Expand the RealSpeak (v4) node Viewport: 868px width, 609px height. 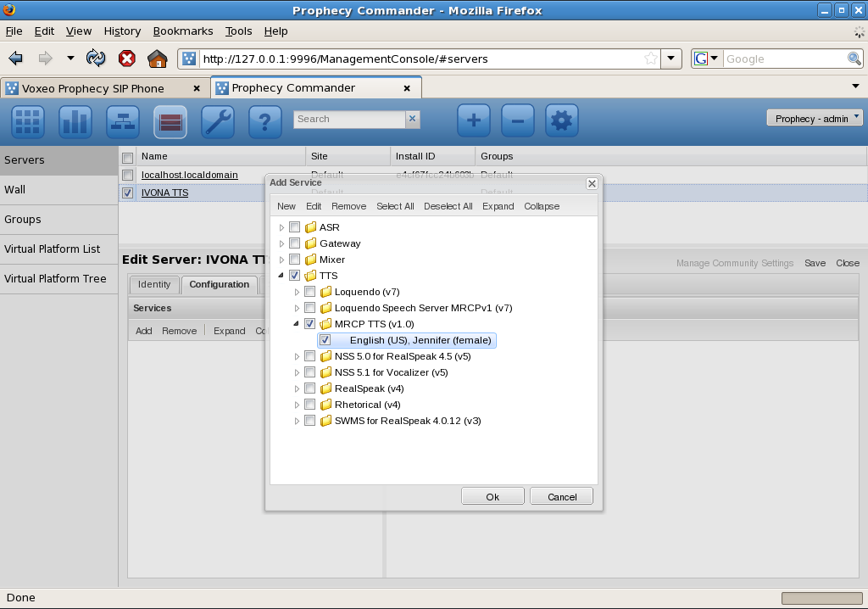[297, 388]
